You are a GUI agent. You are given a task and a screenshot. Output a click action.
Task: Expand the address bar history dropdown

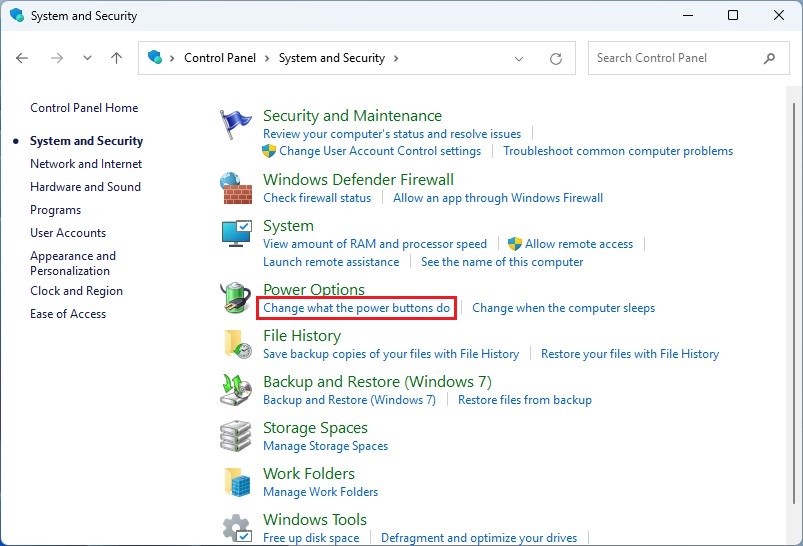click(519, 58)
